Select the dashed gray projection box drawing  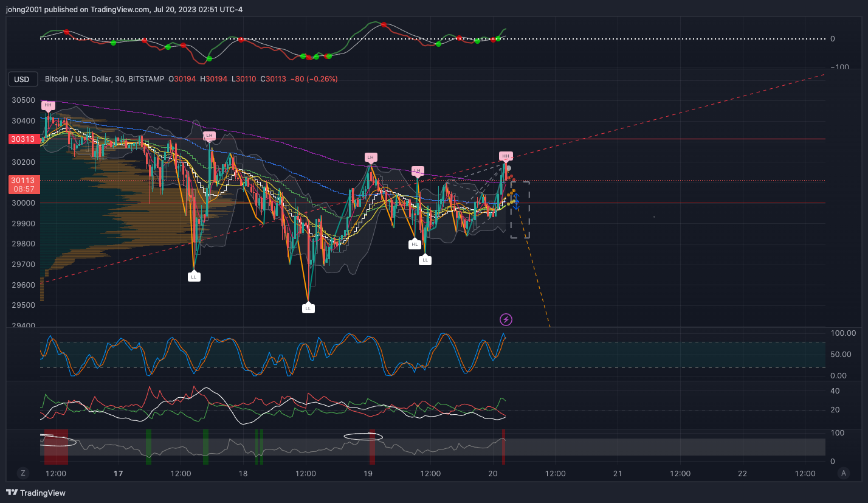pyautogui.click(x=520, y=210)
